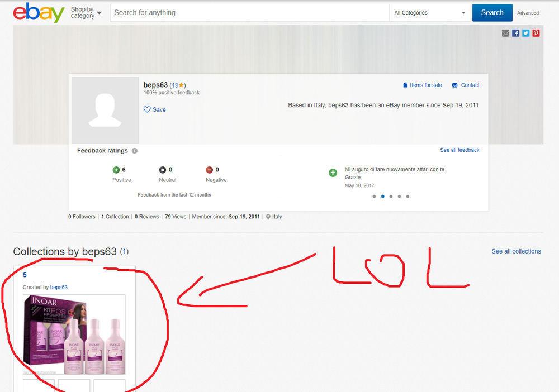Select the second feedback carousel dot
Image resolution: width=559 pixels, height=392 pixels.
click(383, 197)
